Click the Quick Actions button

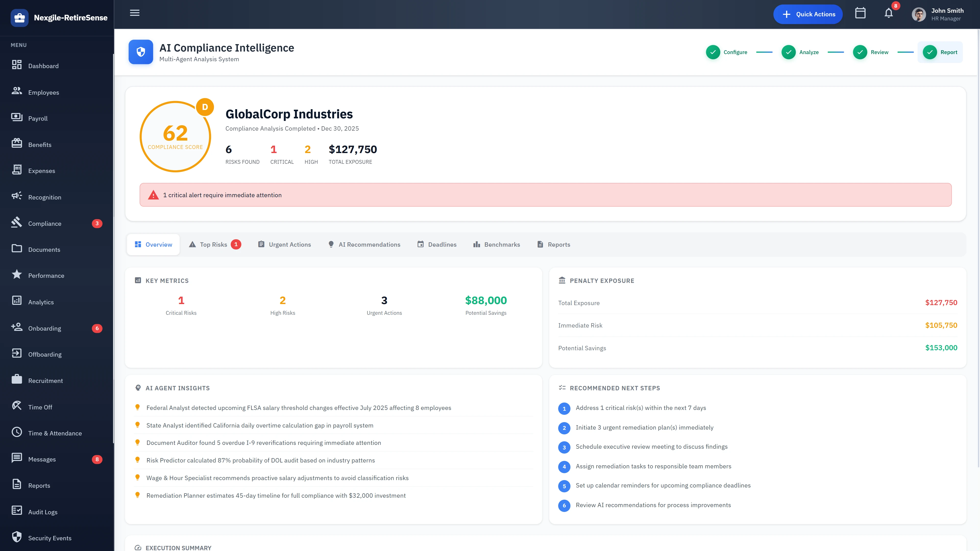point(808,14)
